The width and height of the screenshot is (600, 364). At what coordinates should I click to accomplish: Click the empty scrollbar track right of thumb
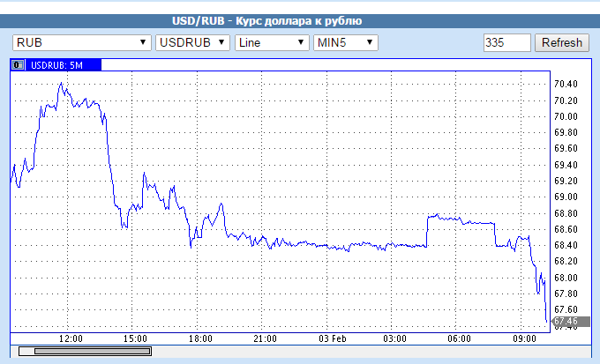(x=353, y=352)
